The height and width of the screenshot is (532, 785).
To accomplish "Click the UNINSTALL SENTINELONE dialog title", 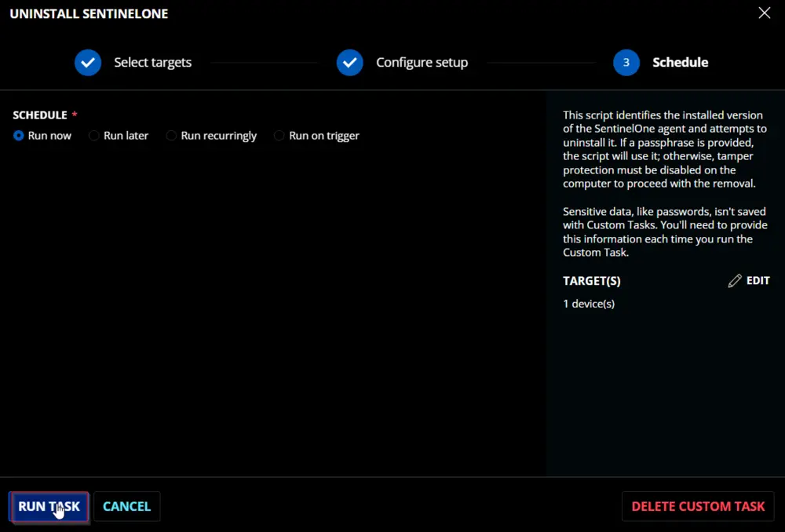I will tap(89, 13).
